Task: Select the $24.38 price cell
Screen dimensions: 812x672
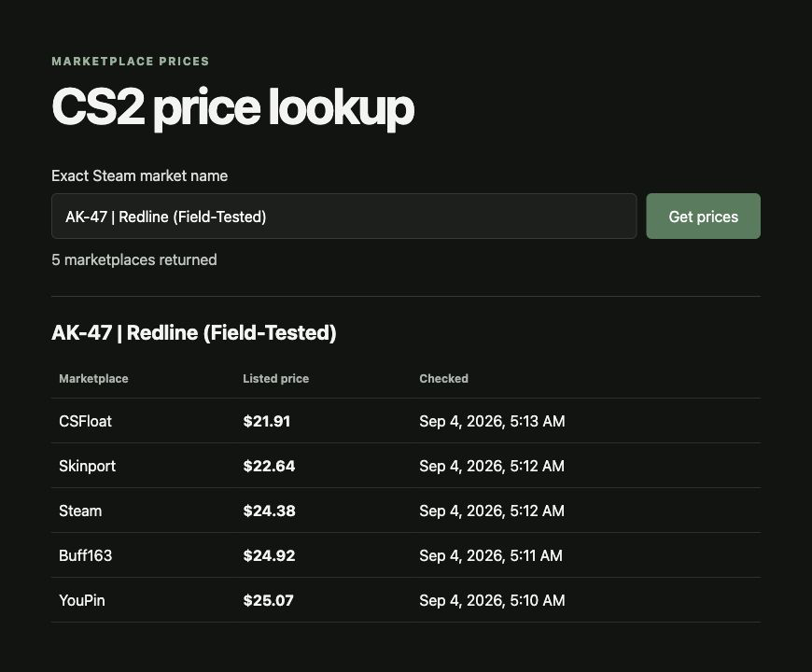Action: pos(270,511)
